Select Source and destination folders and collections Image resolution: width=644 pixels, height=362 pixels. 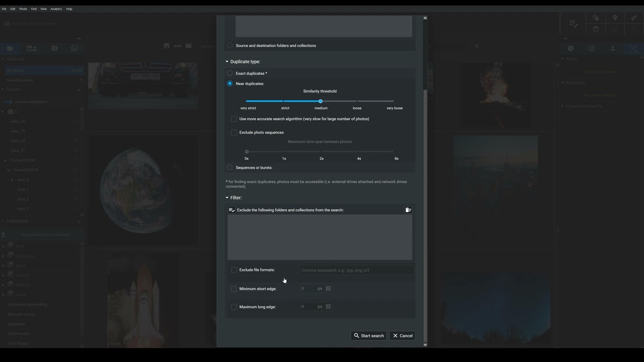(230, 45)
